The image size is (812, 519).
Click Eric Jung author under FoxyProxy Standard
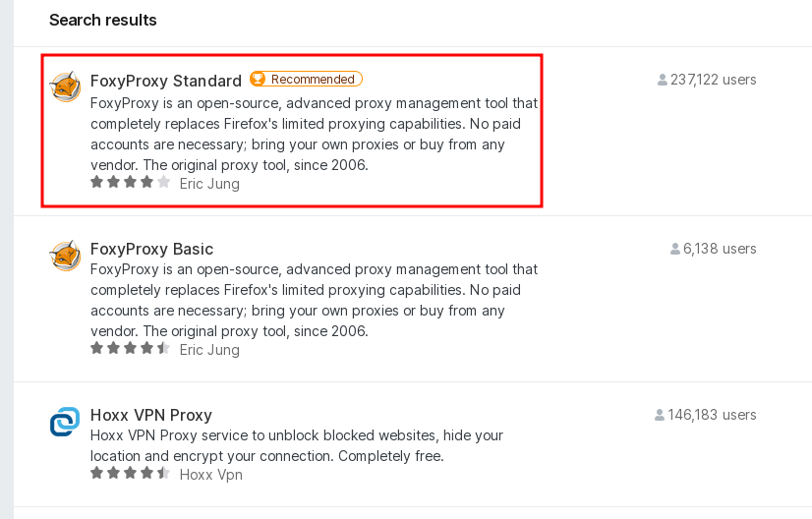(209, 184)
